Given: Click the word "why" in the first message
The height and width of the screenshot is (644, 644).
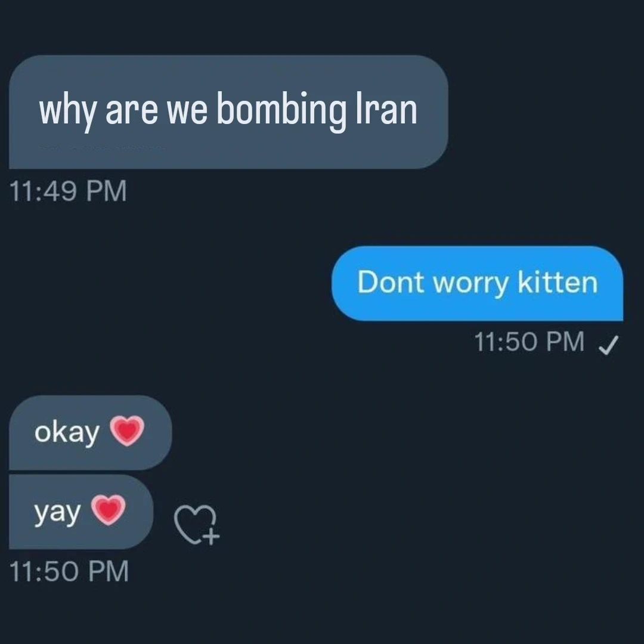Looking at the screenshot, I should coord(68,111).
